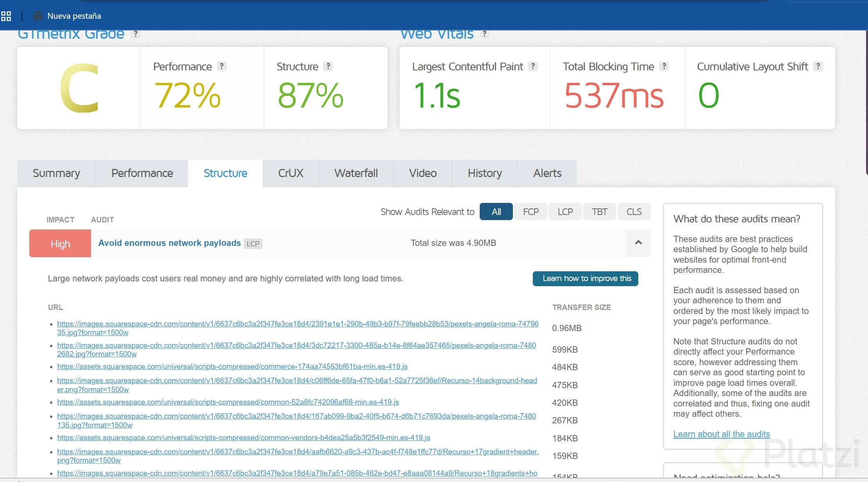The width and height of the screenshot is (868, 482).
Task: Switch to the Waterfall tab
Action: 355,173
